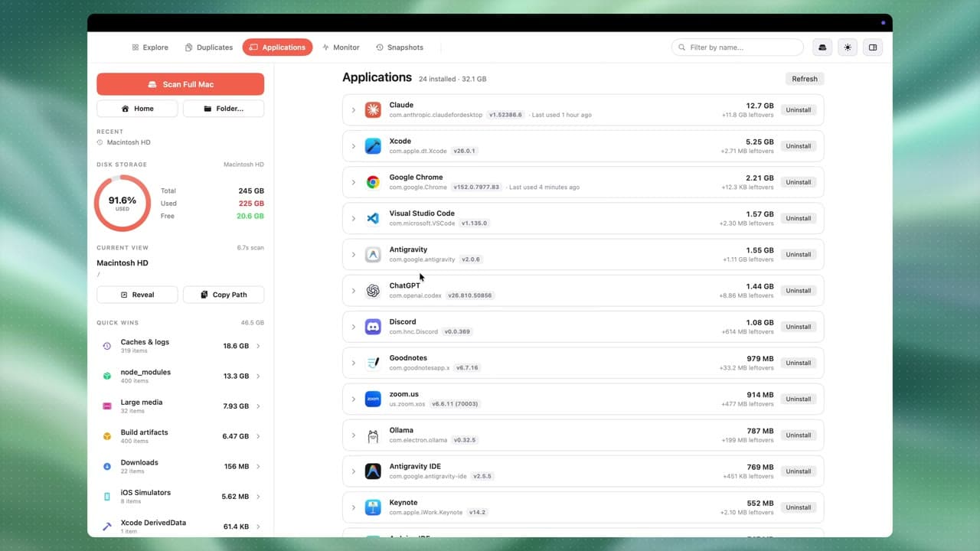The height and width of the screenshot is (551, 980).
Task: Select the Ollama app icon
Action: coord(373,435)
